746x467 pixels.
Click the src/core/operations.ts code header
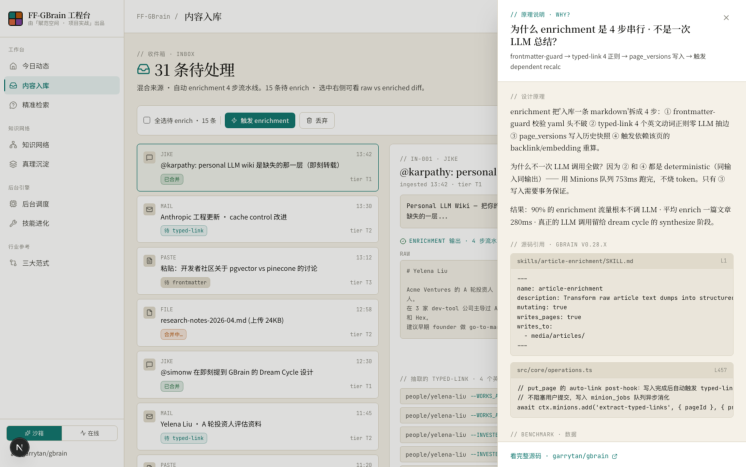[621, 370]
